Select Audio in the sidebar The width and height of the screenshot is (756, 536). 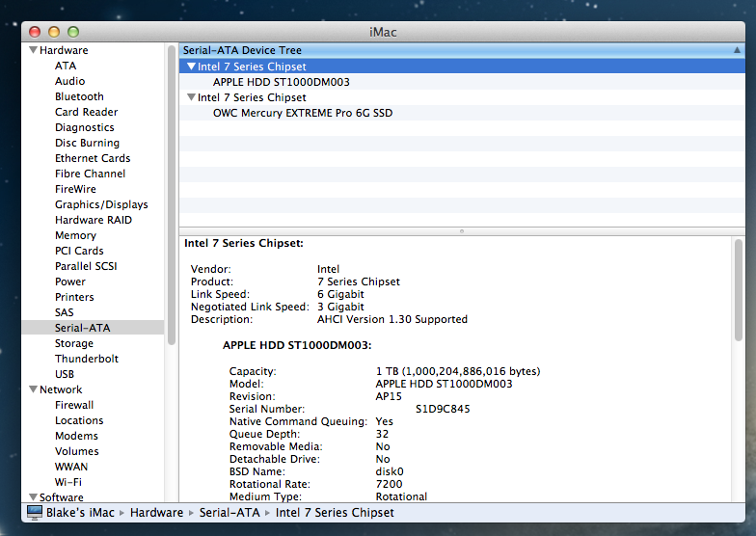[69, 81]
